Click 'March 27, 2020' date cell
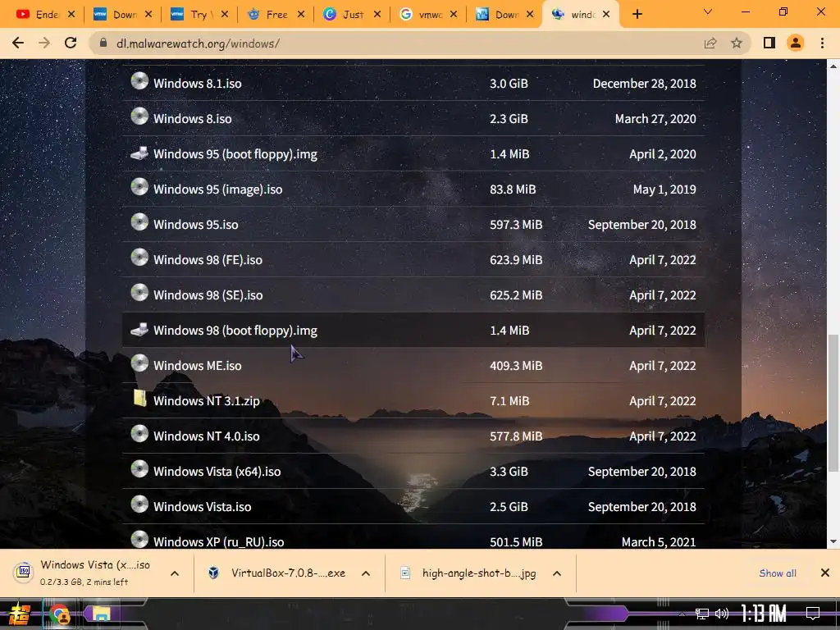 click(655, 119)
